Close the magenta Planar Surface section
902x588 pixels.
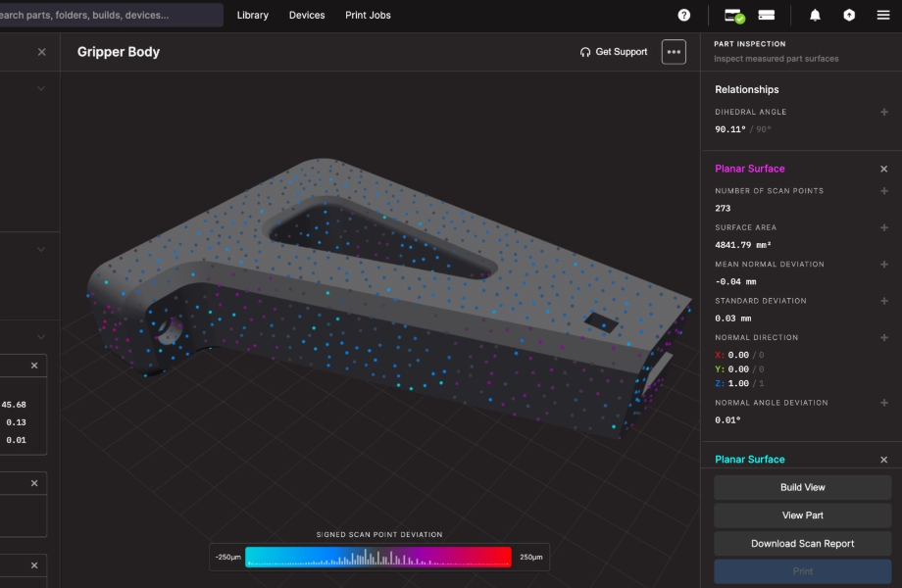pos(884,170)
